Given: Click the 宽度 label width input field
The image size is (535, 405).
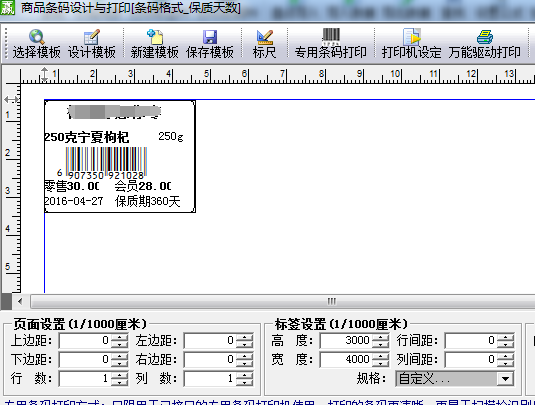Looking at the screenshot, I should click(346, 359).
